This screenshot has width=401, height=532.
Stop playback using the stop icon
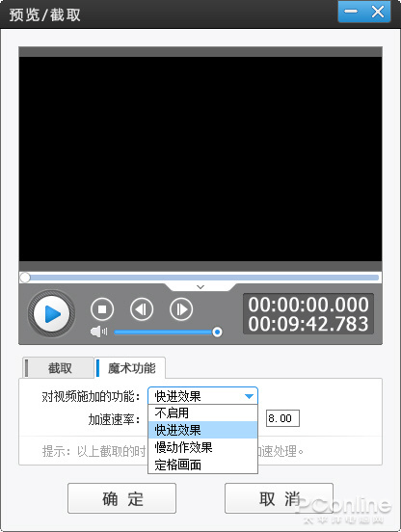[x=102, y=309]
